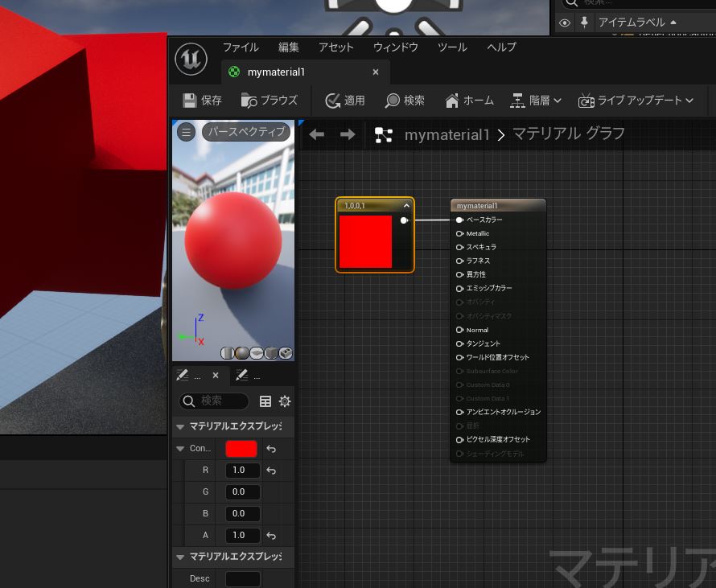Image resolution: width=716 pixels, height=588 pixels.
Task: Click the エミッシブカラー input pin
Action: point(459,289)
